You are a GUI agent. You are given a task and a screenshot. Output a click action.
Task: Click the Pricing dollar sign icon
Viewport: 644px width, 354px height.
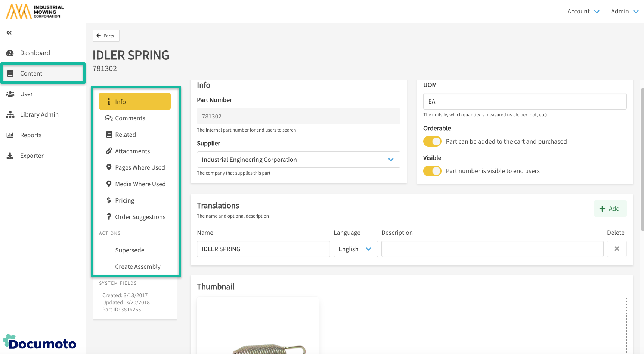click(109, 200)
